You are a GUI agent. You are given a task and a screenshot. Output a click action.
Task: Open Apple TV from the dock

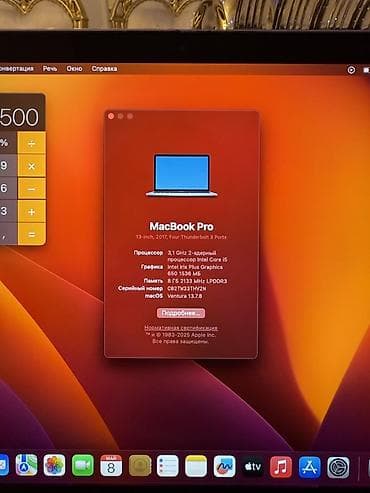click(x=253, y=466)
